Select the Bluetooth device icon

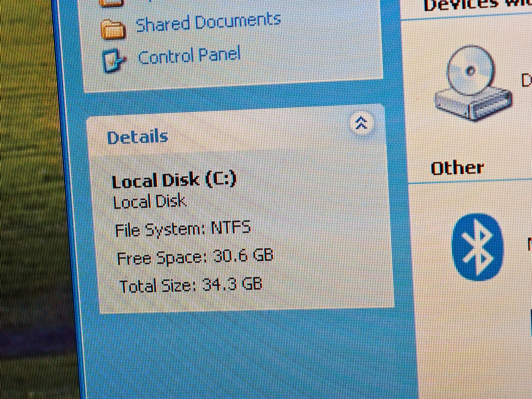(x=477, y=247)
